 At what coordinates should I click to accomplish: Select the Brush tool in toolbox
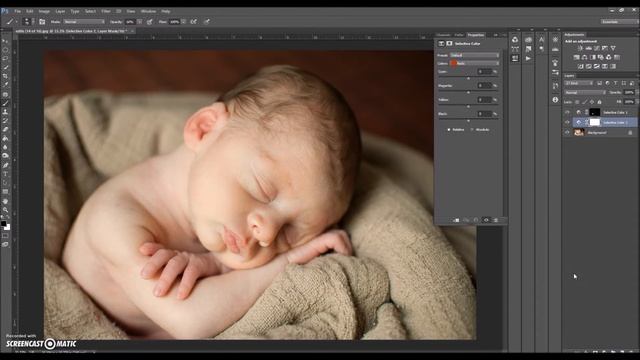coord(5,103)
